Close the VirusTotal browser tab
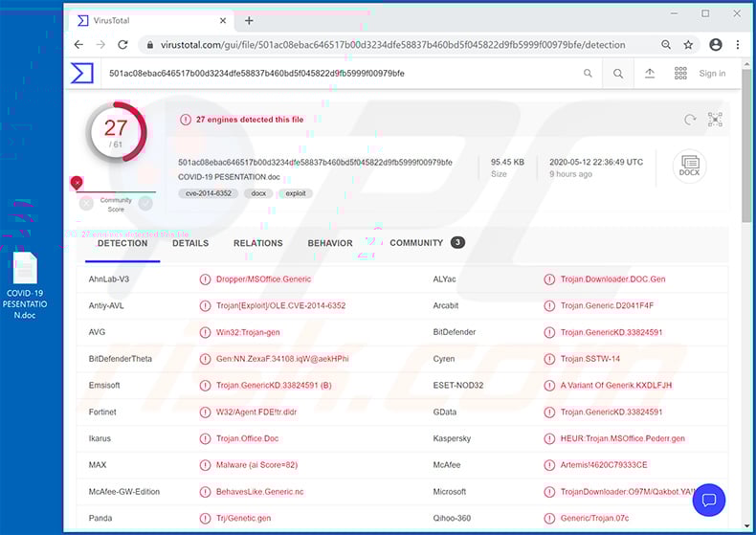The width and height of the screenshot is (756, 535). [x=223, y=21]
